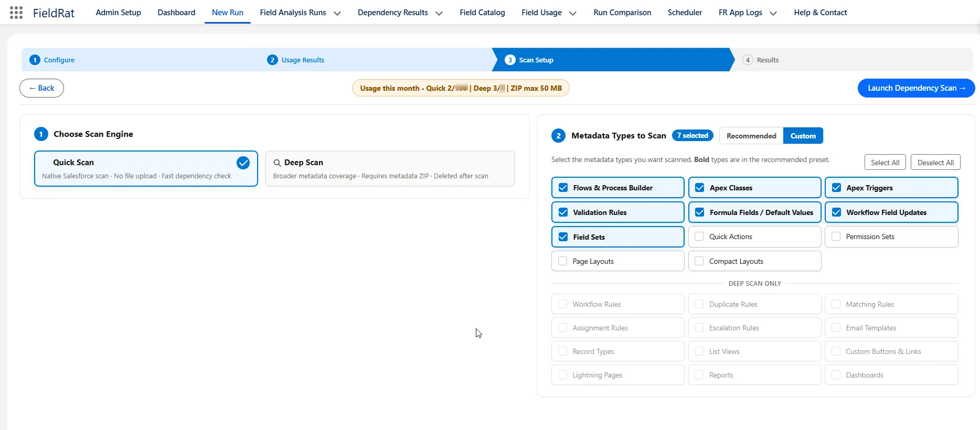Open the Field Analysis Runs tab
This screenshot has width=980, height=430.
coord(293,13)
